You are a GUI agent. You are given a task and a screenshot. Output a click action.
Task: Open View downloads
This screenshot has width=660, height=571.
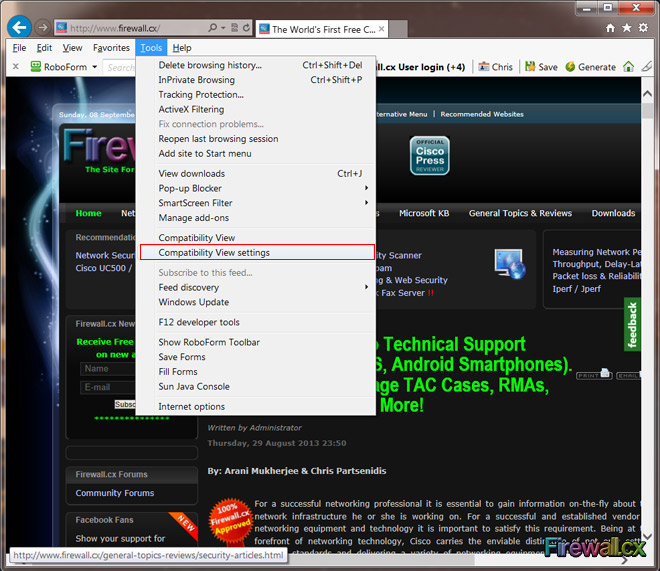pos(257,173)
